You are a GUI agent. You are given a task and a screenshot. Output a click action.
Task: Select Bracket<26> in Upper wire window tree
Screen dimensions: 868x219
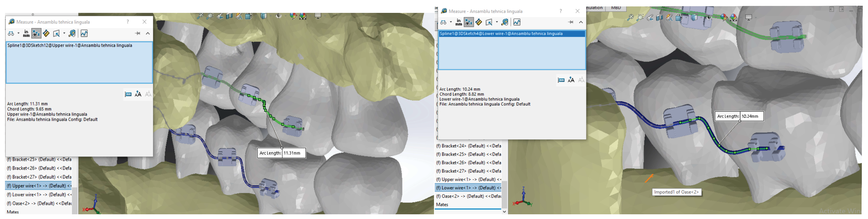click(39, 168)
